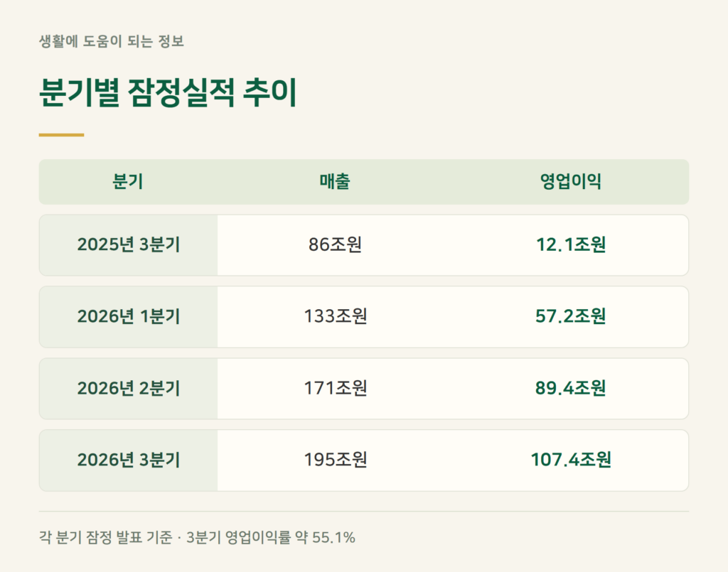Click the '86조원' revenue cell
This screenshot has height=572, width=728.
click(x=336, y=244)
